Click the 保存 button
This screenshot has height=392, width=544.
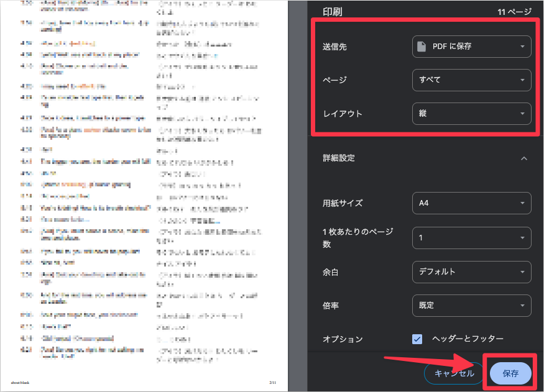click(x=510, y=373)
